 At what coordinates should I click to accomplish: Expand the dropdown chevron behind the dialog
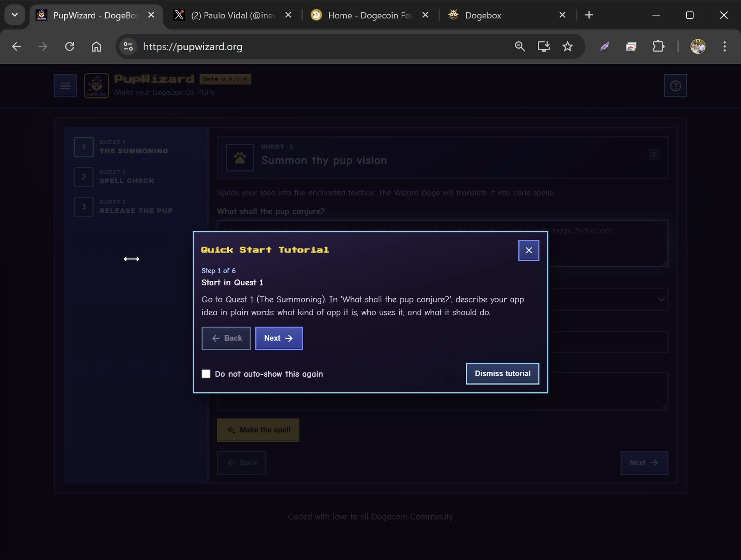661,299
